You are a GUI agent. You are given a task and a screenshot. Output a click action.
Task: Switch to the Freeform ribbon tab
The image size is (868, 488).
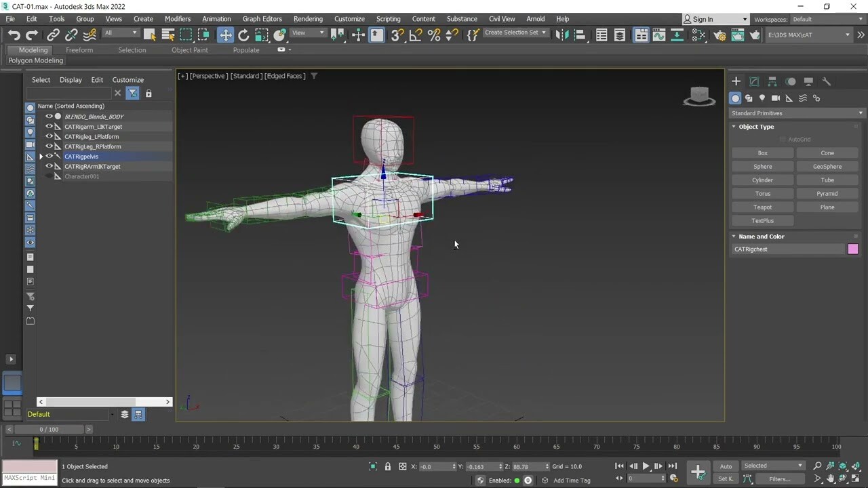(79, 50)
